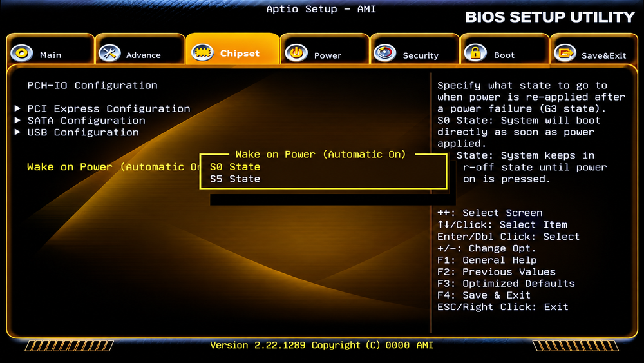Select the Chipset tab label
The height and width of the screenshot is (363, 644).
[x=240, y=54]
